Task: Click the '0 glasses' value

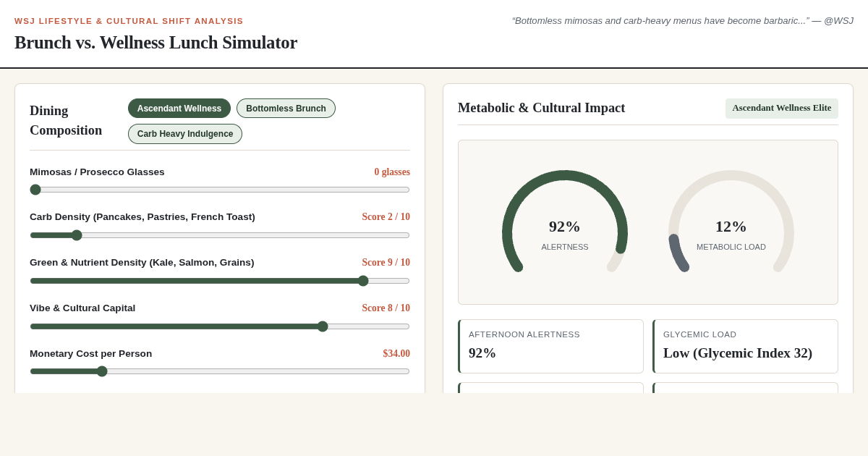Action: pyautogui.click(x=392, y=172)
